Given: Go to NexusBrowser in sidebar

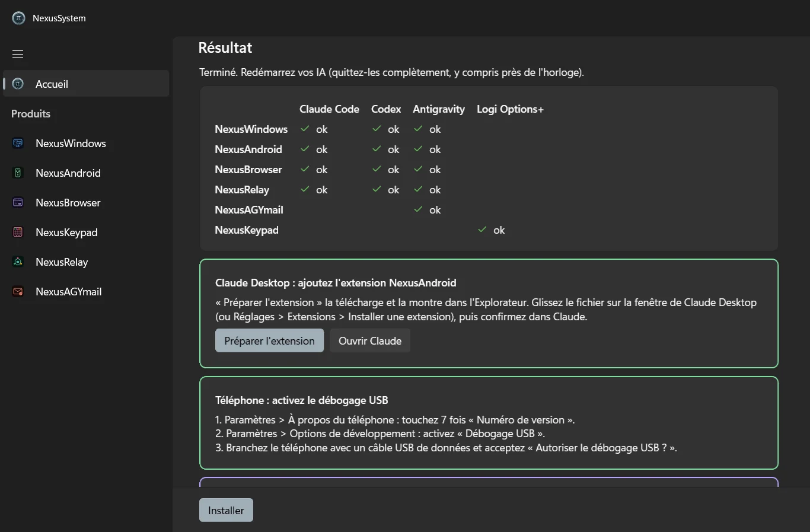Looking at the screenshot, I should coord(86,202).
